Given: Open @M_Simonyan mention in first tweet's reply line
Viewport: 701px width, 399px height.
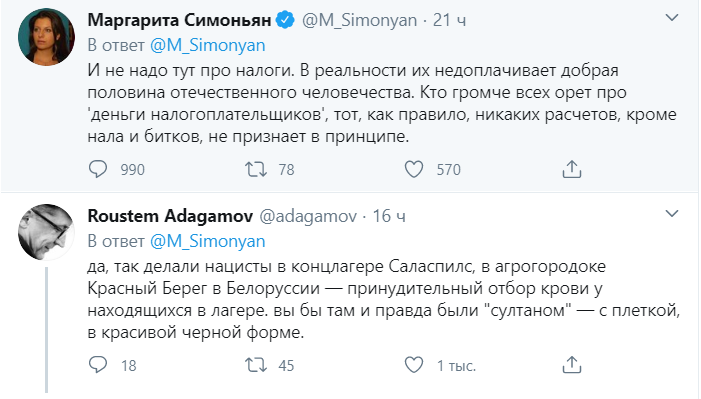Looking at the screenshot, I should coord(207,46).
